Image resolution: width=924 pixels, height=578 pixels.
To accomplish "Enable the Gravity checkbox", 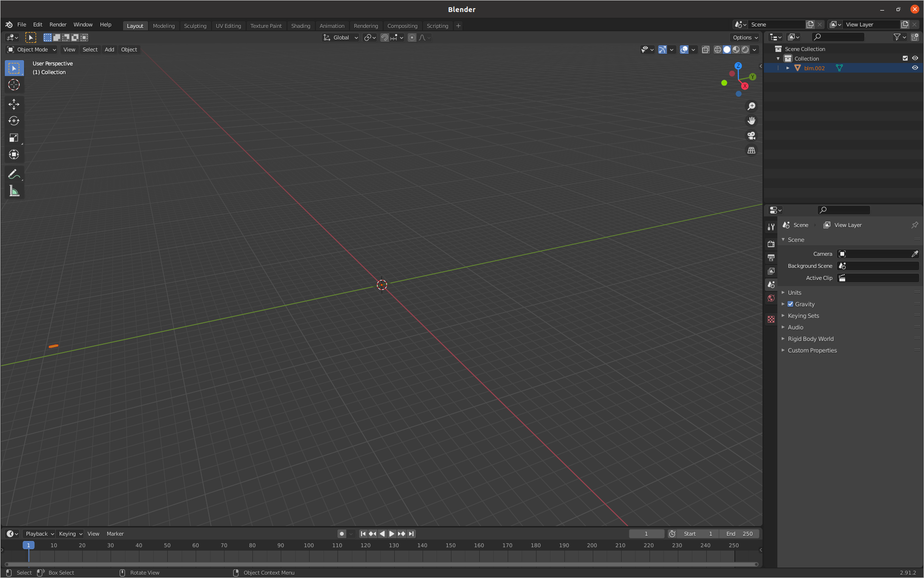I will pyautogui.click(x=790, y=304).
